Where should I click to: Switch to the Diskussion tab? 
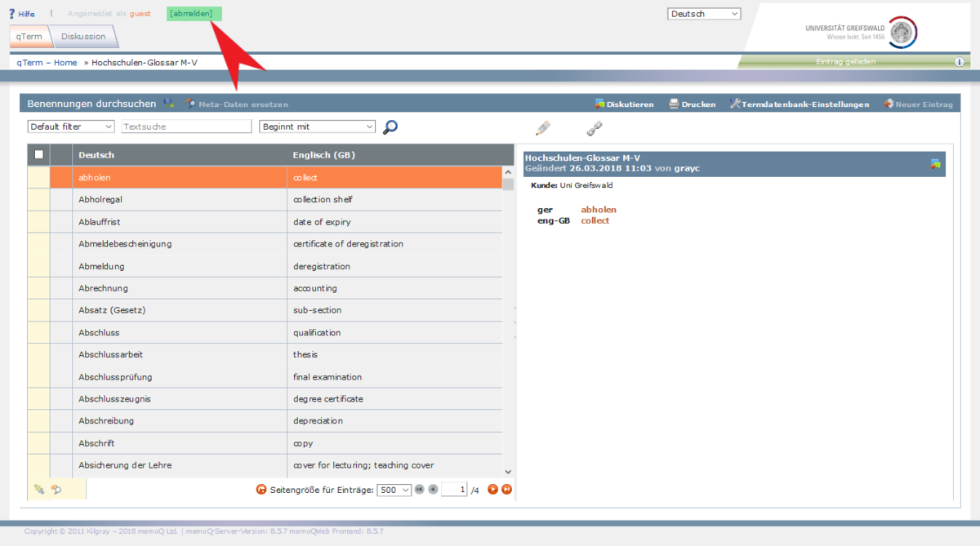(x=83, y=37)
